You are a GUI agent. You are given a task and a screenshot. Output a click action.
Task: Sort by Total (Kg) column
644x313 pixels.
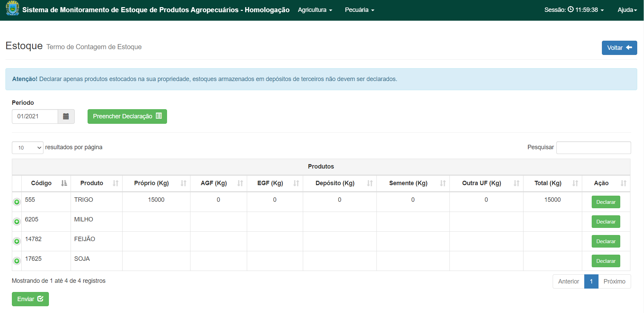[x=553, y=183]
